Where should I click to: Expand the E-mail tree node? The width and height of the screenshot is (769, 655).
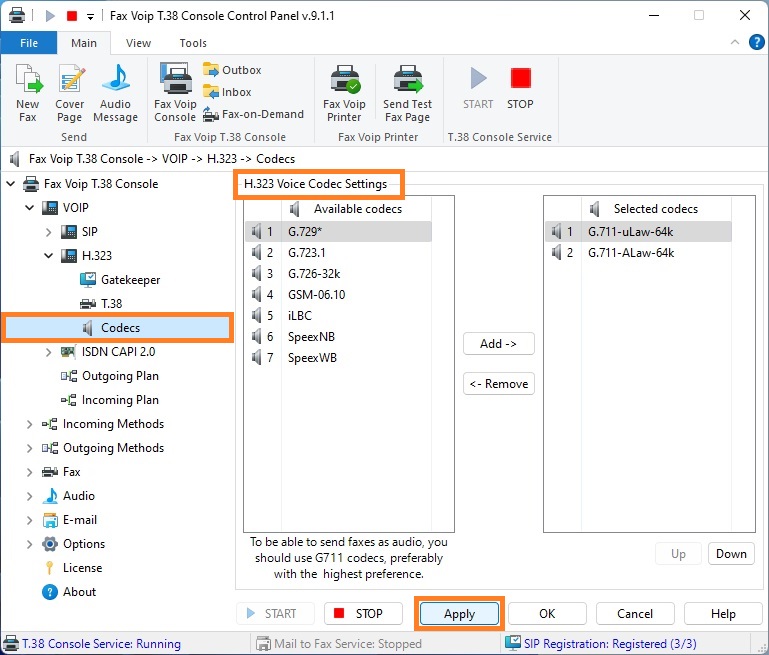coord(29,520)
